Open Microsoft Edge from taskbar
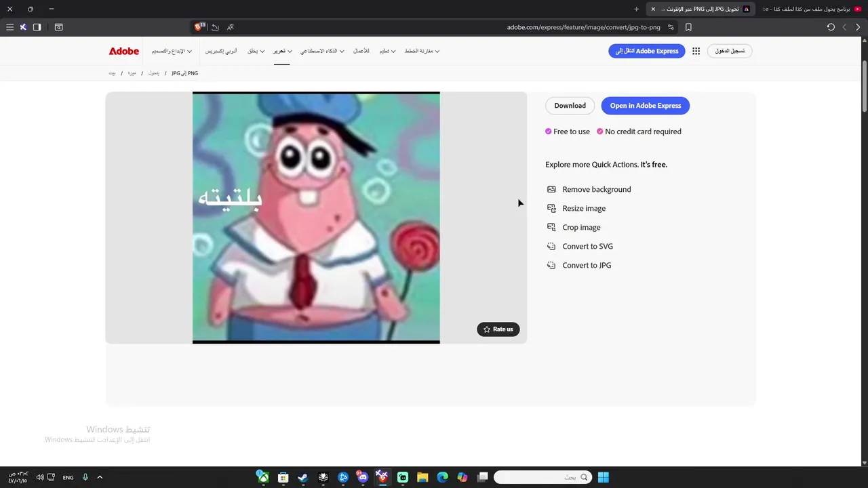The image size is (868, 488). pos(443,477)
